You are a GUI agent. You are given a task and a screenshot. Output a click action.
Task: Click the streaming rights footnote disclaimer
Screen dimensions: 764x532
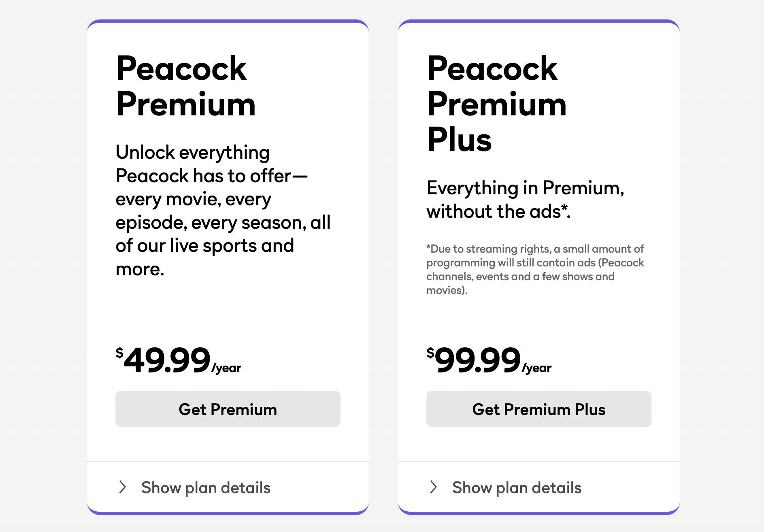click(x=534, y=269)
